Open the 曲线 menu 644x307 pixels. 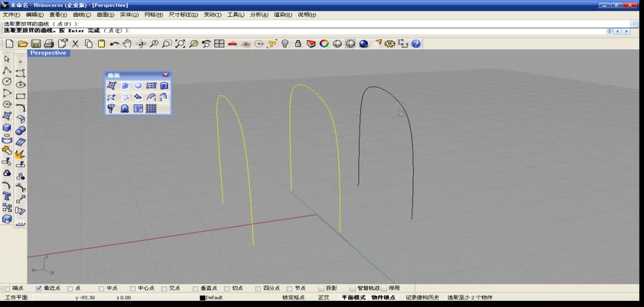point(82,15)
